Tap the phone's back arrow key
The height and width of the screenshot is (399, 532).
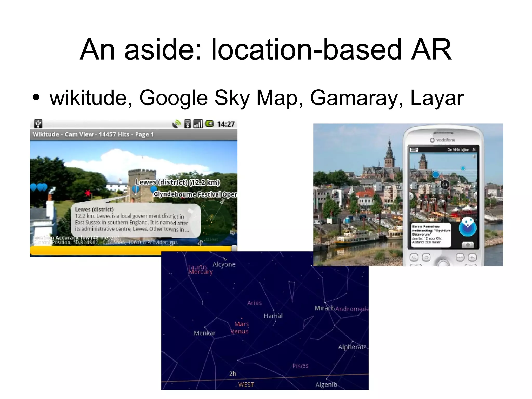(x=472, y=257)
